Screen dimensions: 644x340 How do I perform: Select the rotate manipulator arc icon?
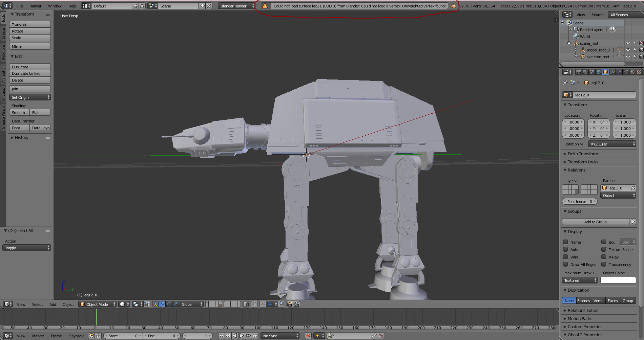coord(169,304)
